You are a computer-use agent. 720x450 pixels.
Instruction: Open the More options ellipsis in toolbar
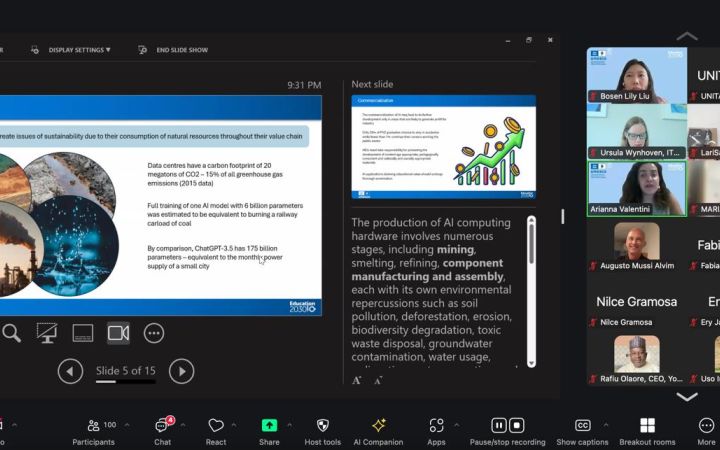pos(706,426)
